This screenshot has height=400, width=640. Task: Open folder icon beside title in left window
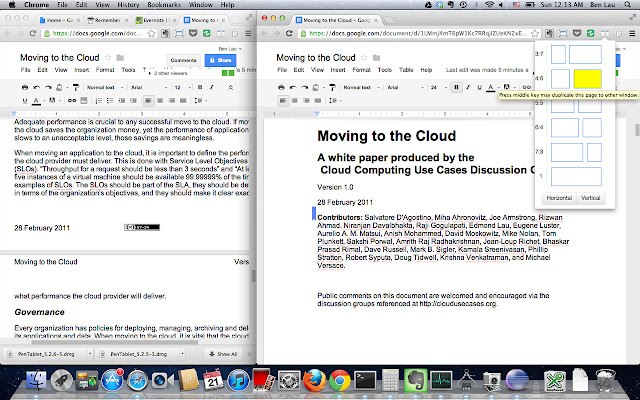(x=120, y=58)
